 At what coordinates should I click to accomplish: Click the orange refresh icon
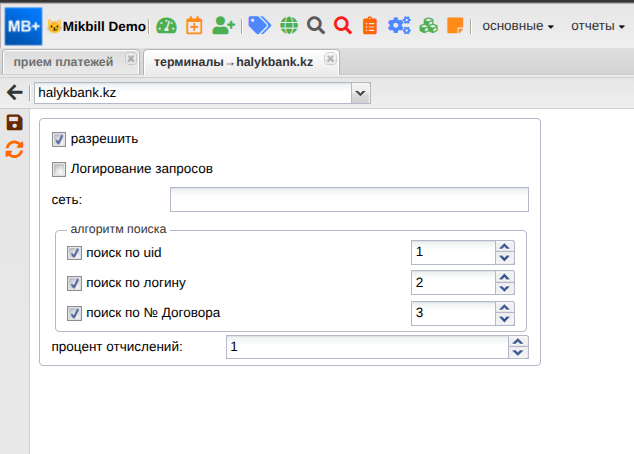tap(14, 150)
